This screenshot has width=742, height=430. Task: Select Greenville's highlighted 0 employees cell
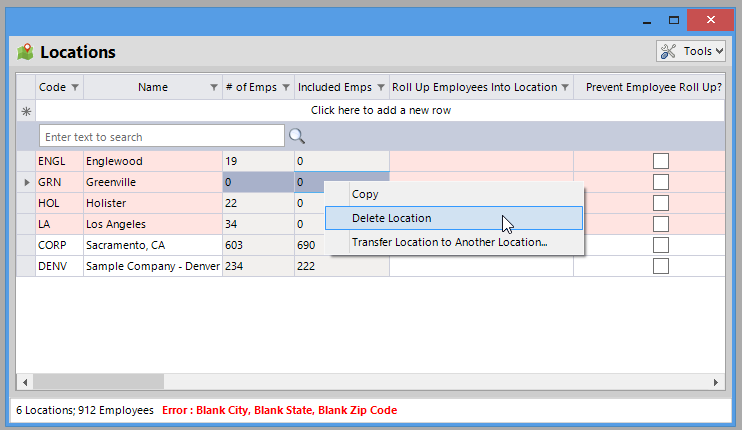click(x=258, y=182)
